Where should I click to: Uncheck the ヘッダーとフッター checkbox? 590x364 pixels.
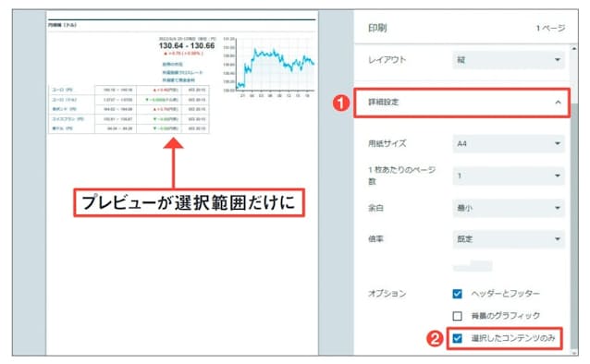point(457,294)
